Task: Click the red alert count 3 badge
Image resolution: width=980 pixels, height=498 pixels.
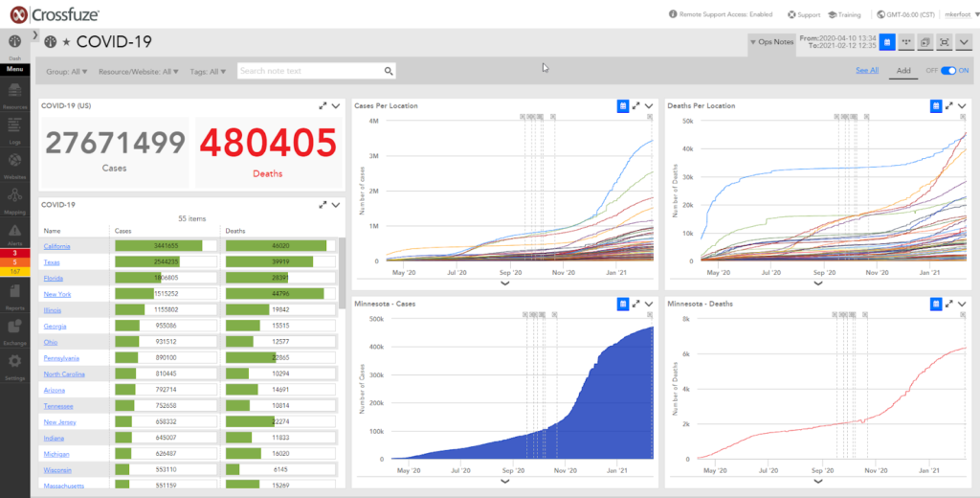Action: point(14,253)
